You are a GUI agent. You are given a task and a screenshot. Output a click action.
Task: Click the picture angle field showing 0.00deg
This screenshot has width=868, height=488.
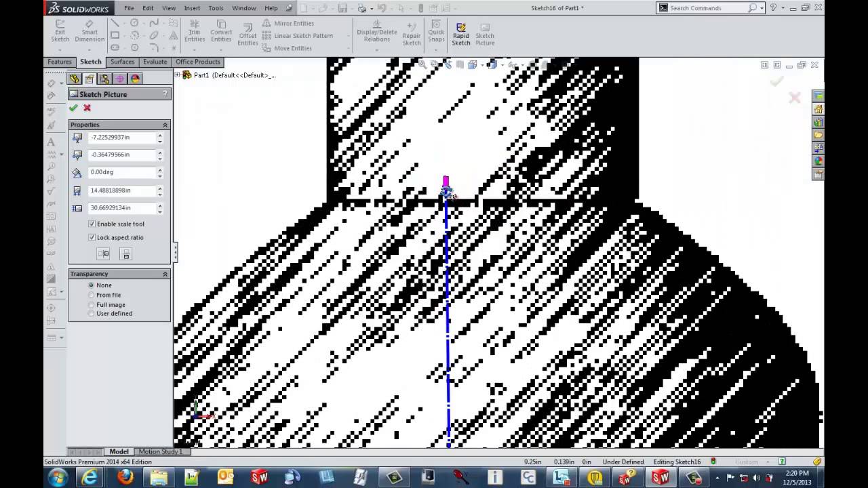coord(122,172)
